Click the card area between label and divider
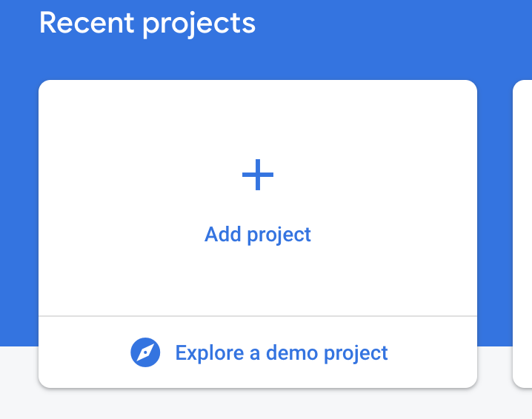 click(258, 281)
